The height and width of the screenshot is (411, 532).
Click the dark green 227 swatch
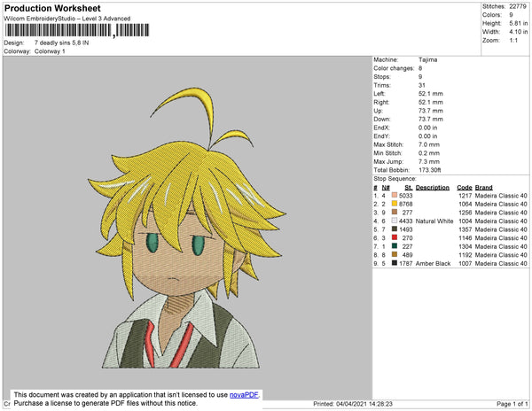[395, 246]
